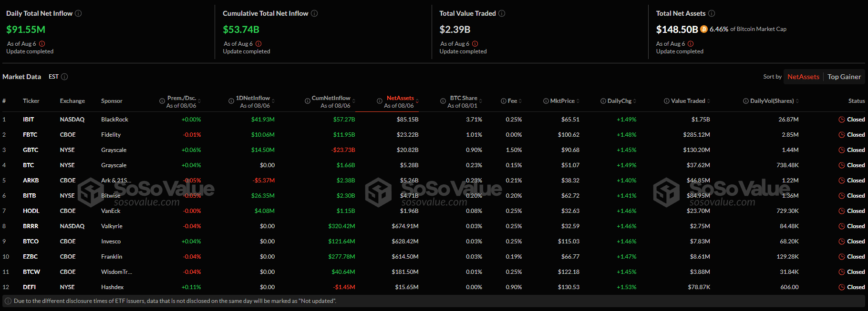Viewport: 868px width, 311px height.
Task: Click info icon in the disclosure footer note
Action: click(8, 301)
